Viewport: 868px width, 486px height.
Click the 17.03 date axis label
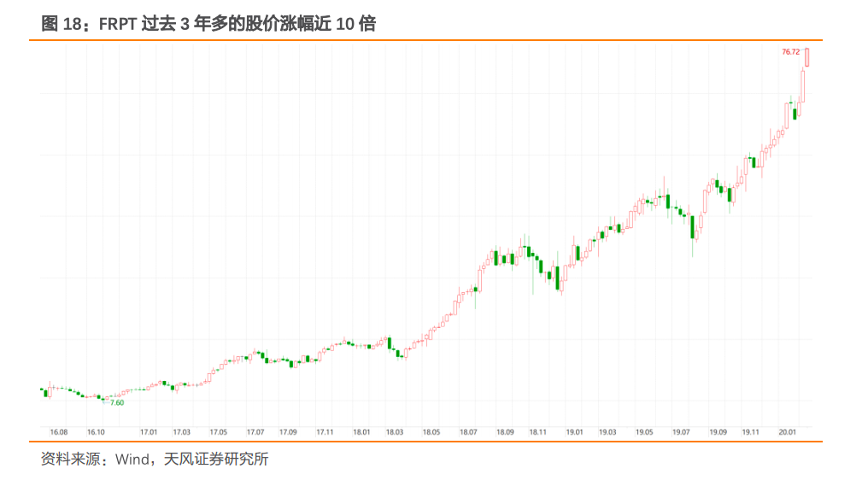(x=182, y=431)
